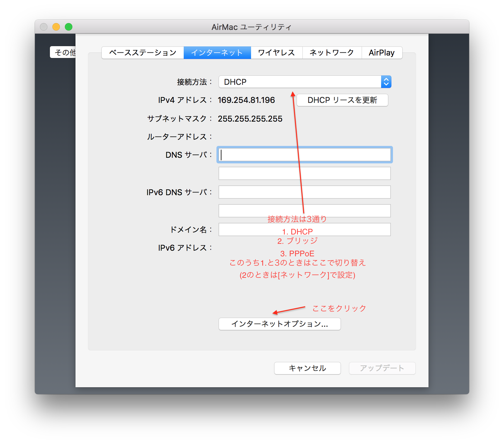The width and height of the screenshot is (504, 444).
Task: Click the second IPv6 DNS サーバ field
Action: pos(305,211)
